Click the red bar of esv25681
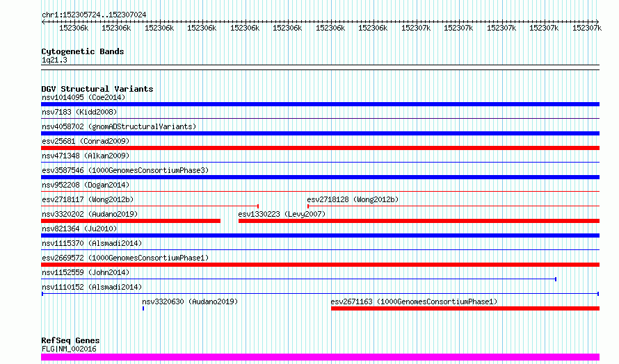The height and width of the screenshot is (364, 619). click(x=320, y=148)
